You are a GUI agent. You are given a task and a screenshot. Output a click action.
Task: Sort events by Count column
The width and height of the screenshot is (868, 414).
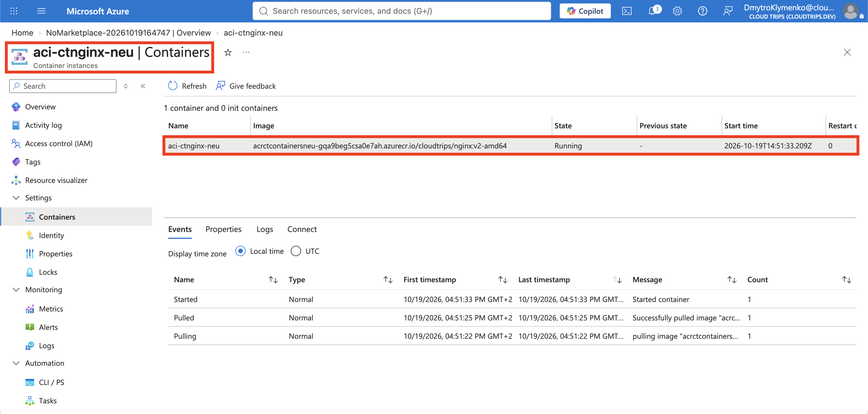point(846,279)
